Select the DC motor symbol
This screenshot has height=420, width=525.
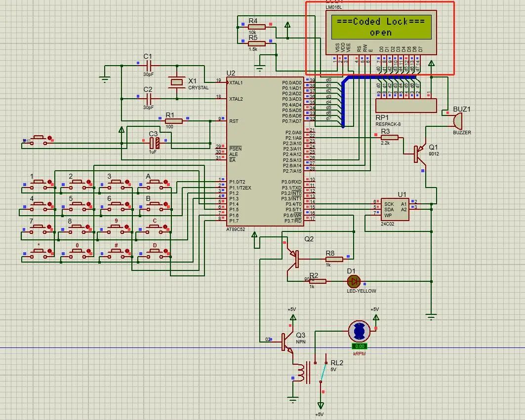click(359, 331)
